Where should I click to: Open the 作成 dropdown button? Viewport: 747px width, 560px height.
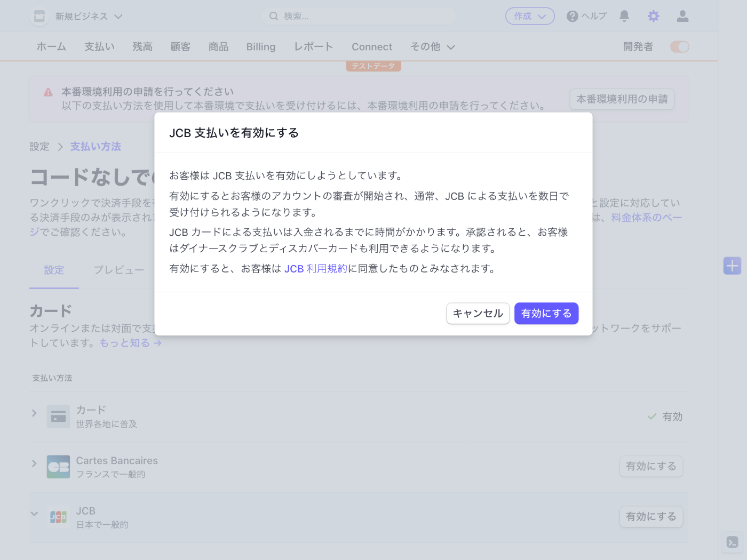point(530,17)
